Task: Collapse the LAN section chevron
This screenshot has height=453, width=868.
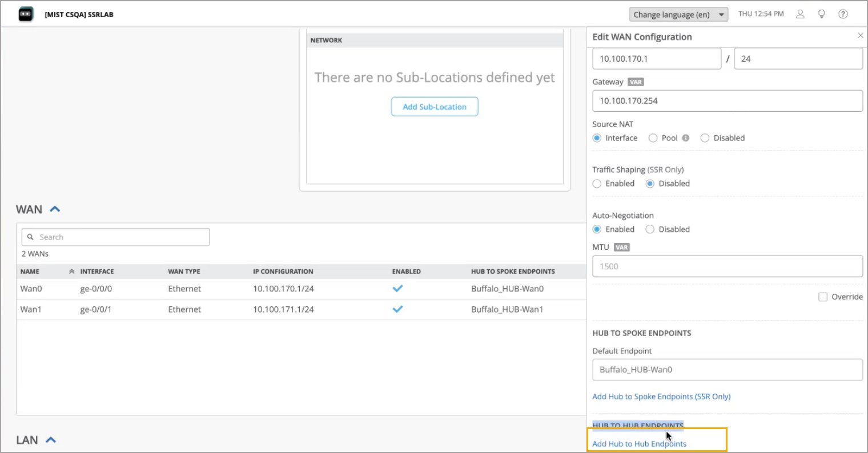Action: coord(51,440)
